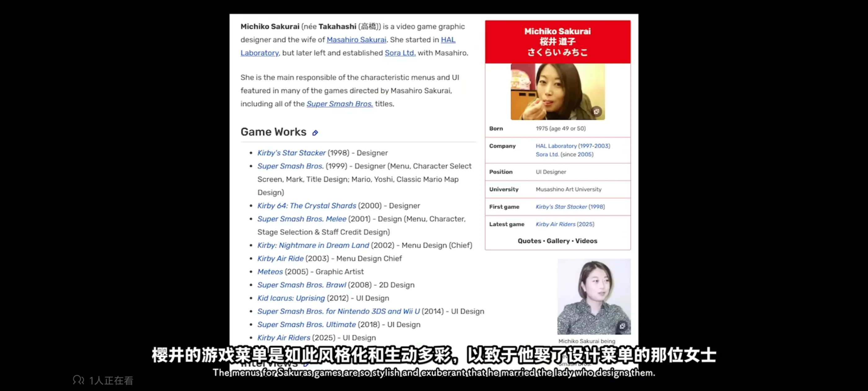Open the Super Smash Bros. Melee link
The image size is (868, 391).
[302, 219]
